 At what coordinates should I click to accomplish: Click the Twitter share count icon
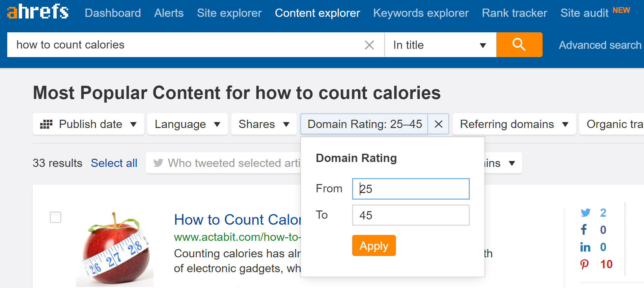point(585,213)
